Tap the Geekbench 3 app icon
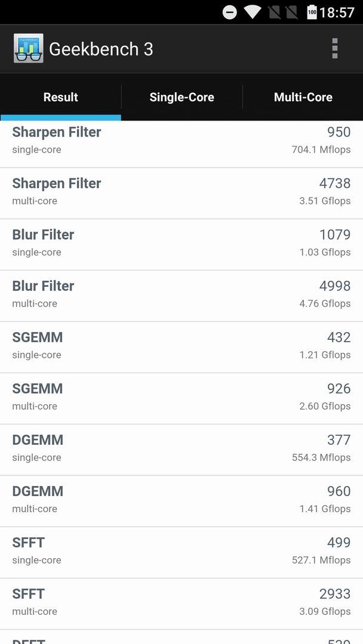 tap(29, 48)
